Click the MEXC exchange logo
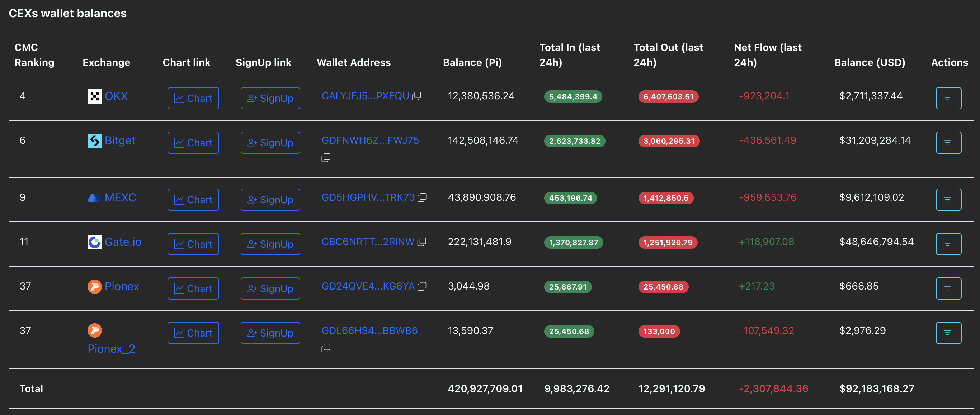 pyautogui.click(x=94, y=197)
